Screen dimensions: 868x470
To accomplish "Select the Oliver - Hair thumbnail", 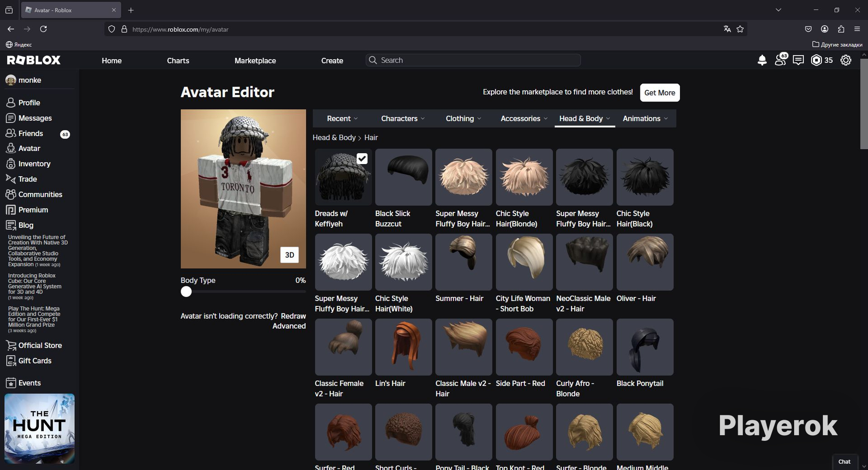I will pos(645,262).
